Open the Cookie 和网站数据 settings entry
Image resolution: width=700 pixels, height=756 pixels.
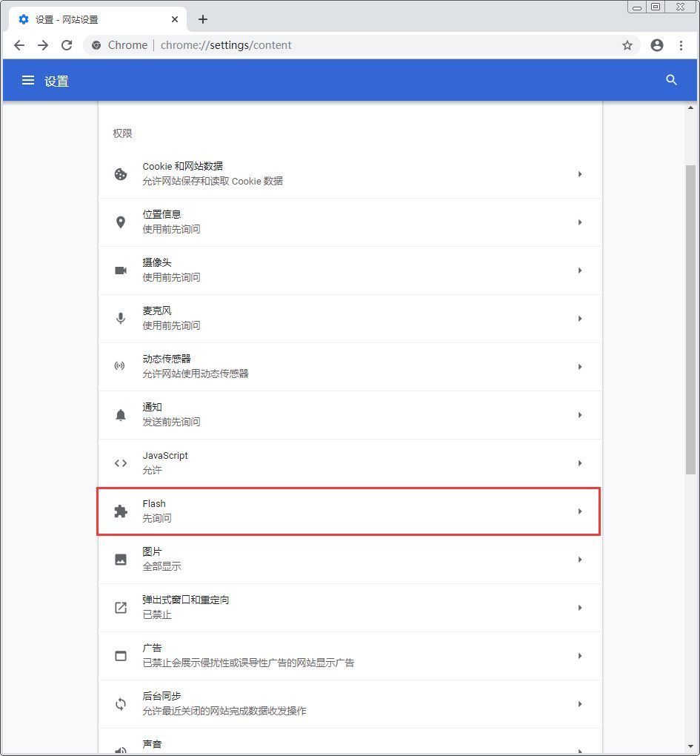point(350,174)
